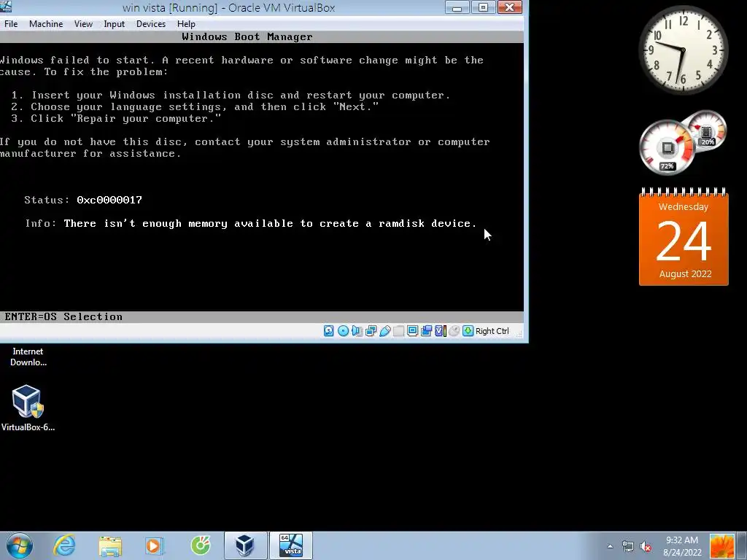The height and width of the screenshot is (560, 747).
Task: Click the status code 0xc0000017 text
Action: (x=109, y=200)
